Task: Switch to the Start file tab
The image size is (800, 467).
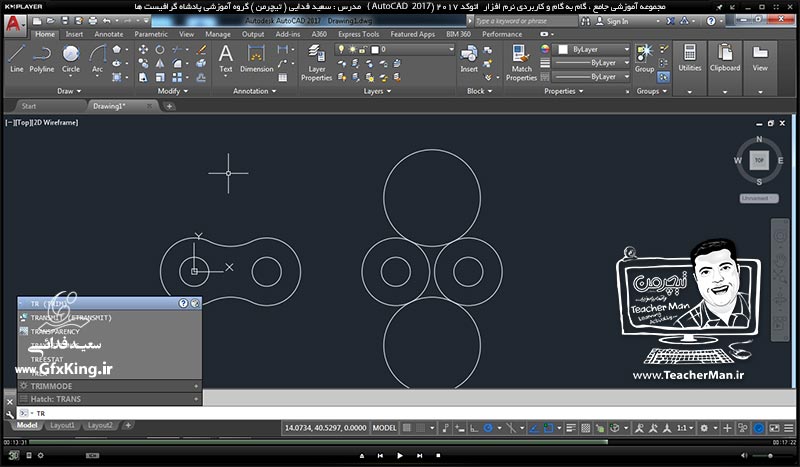Action: [x=29, y=106]
